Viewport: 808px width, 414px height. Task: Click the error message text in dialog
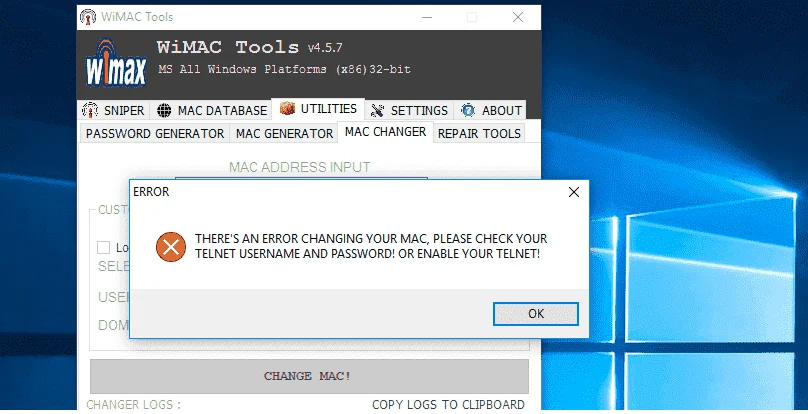(x=371, y=246)
